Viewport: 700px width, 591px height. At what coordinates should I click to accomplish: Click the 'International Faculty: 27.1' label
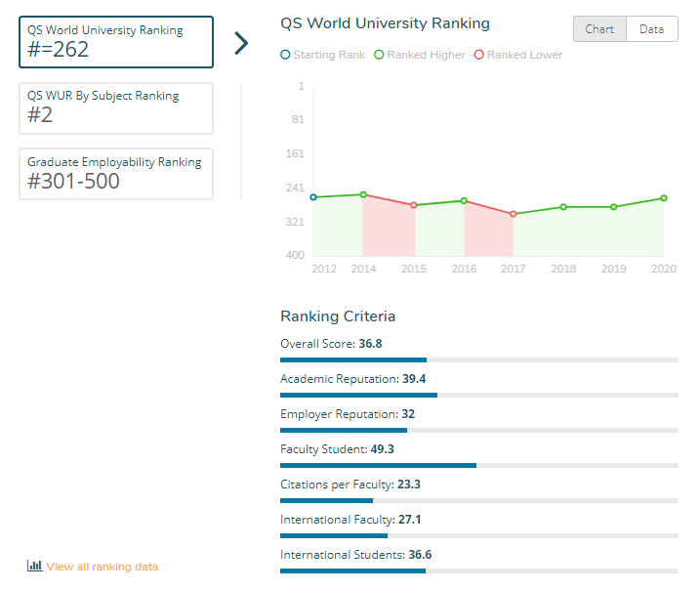coord(350,520)
